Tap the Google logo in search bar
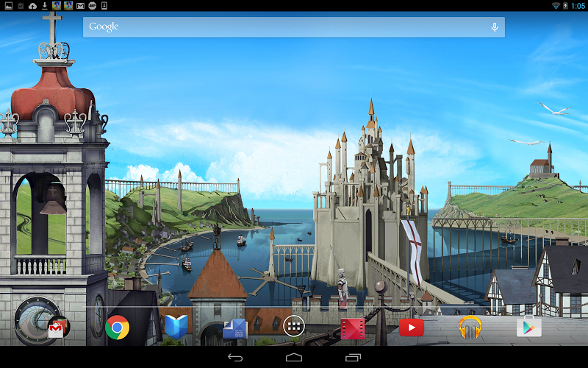 tap(104, 26)
